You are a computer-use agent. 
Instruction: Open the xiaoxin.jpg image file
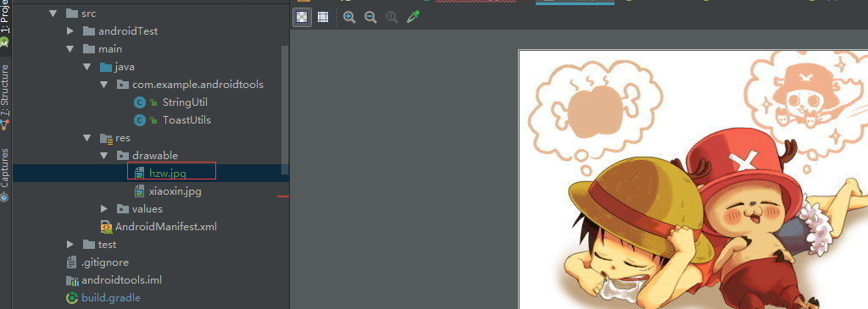[x=175, y=191]
